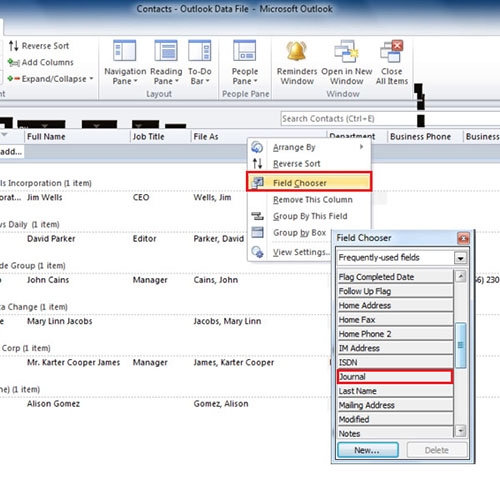Select the Modified field
This screenshot has height=500, width=500.
tap(395, 419)
